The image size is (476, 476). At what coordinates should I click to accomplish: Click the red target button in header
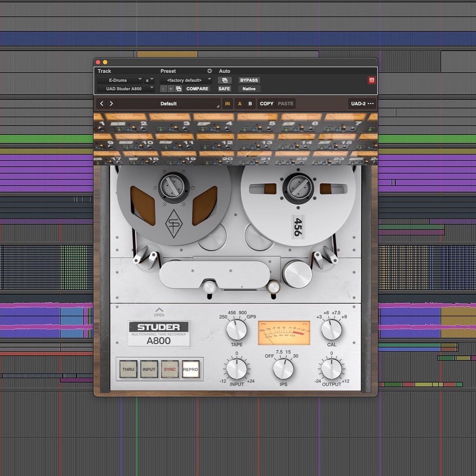click(372, 80)
